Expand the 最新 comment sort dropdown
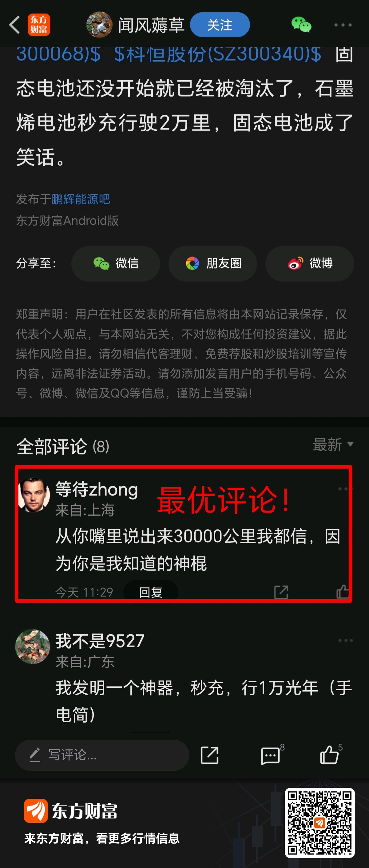This screenshot has height=868, width=369. point(333,445)
